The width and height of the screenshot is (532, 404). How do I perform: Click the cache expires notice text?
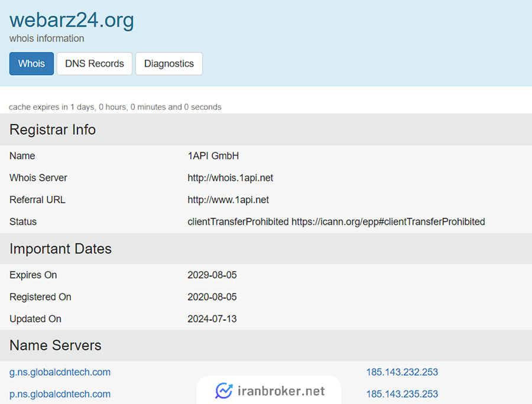(115, 107)
